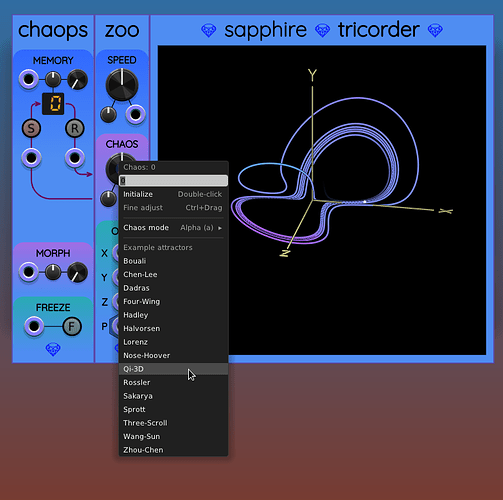
Task: Expand the Chaos mode submenu
Action: click(173, 228)
